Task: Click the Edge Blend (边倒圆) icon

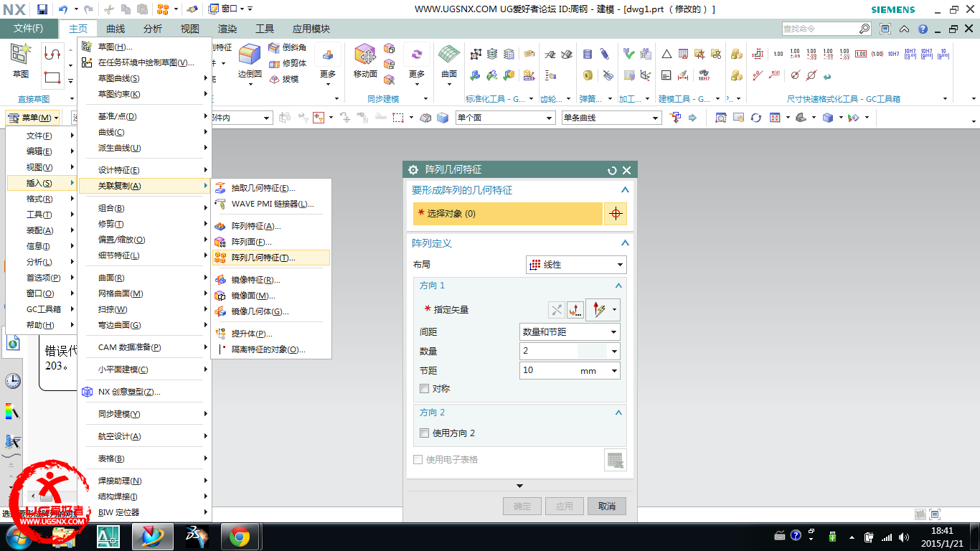Action: pyautogui.click(x=250, y=55)
